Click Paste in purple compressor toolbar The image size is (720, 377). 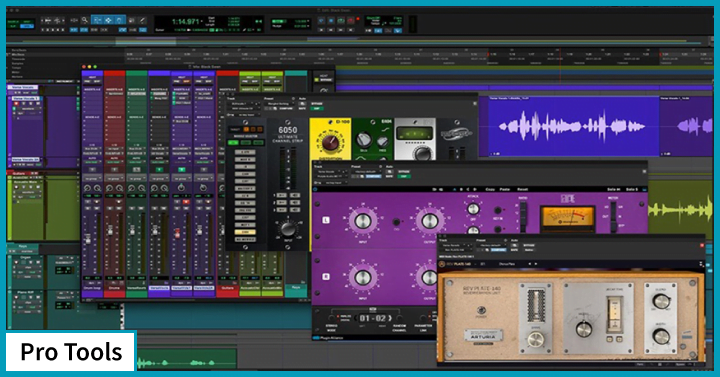[x=505, y=189]
